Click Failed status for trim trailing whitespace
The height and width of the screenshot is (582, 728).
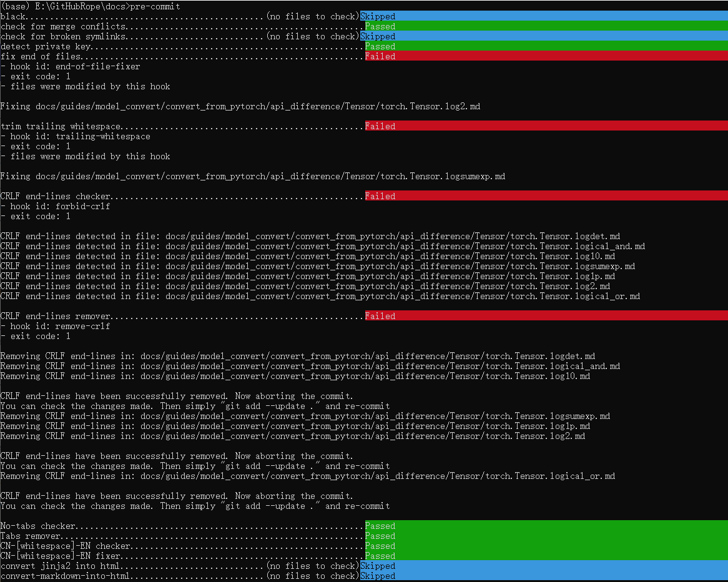click(380, 126)
